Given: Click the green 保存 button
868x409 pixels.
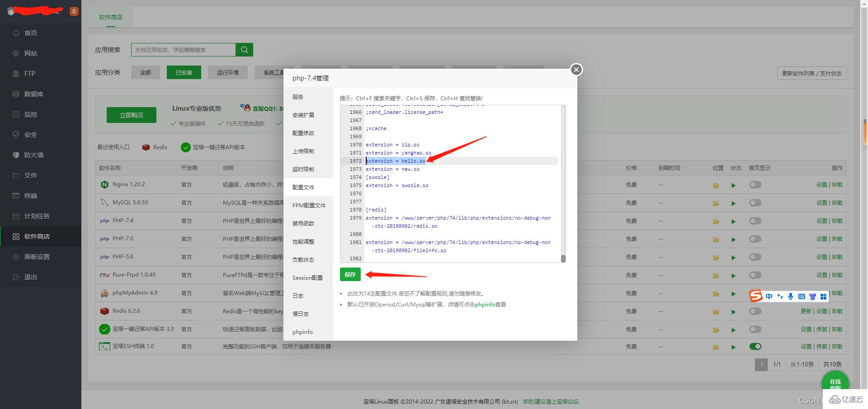Looking at the screenshot, I should pyautogui.click(x=350, y=274).
